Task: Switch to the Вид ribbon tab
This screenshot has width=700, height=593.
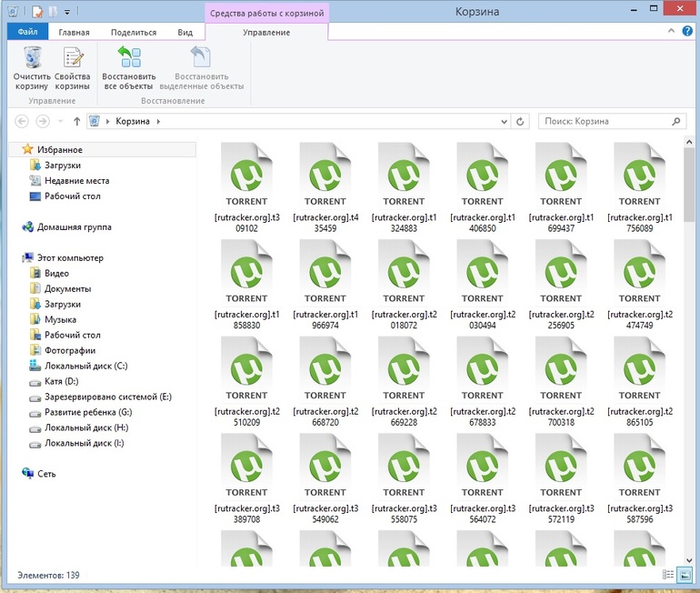Action: tap(185, 32)
